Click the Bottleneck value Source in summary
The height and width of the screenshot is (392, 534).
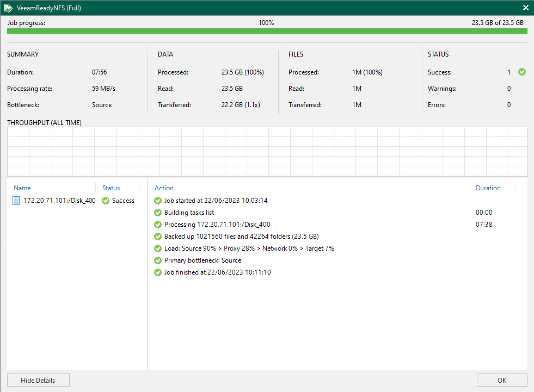point(101,105)
